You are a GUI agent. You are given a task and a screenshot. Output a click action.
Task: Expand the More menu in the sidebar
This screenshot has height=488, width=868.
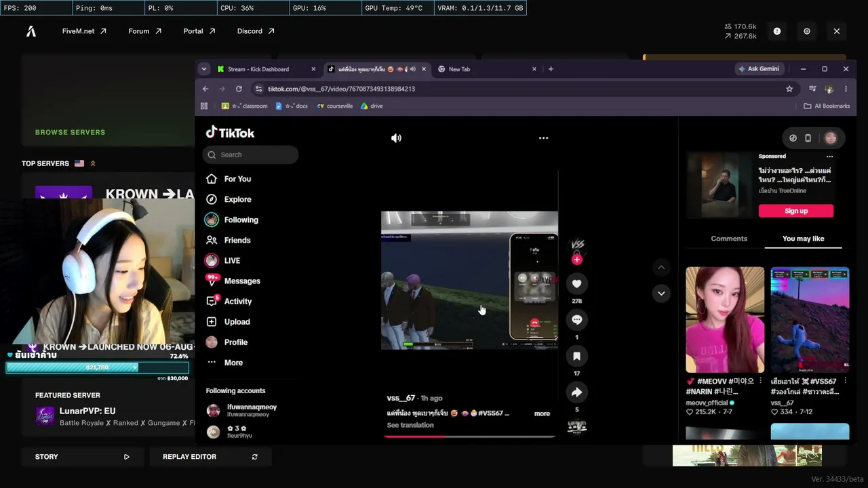tap(233, 363)
